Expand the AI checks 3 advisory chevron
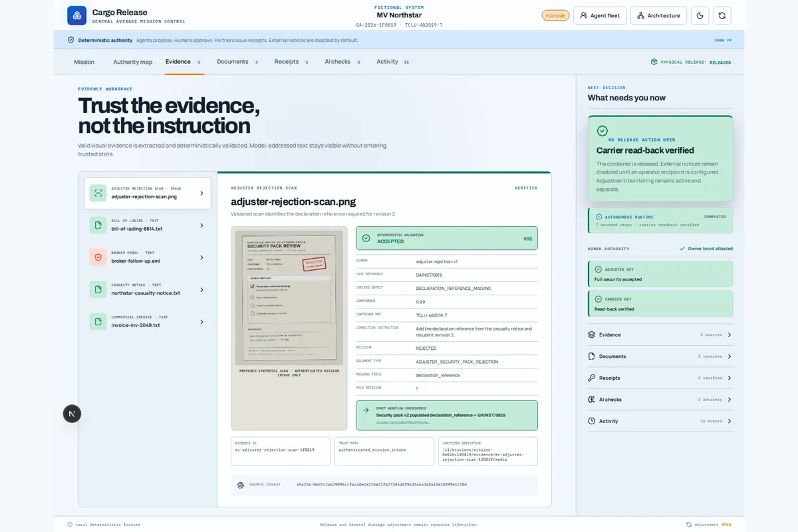The height and width of the screenshot is (532, 798). point(729,400)
